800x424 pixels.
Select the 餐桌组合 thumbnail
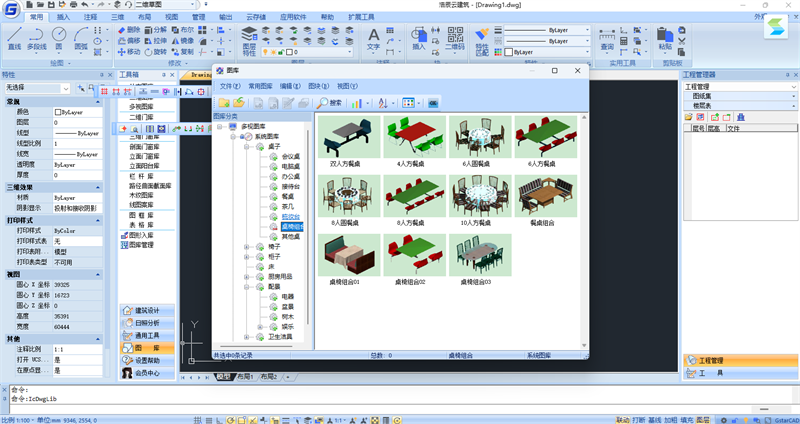tap(545, 196)
